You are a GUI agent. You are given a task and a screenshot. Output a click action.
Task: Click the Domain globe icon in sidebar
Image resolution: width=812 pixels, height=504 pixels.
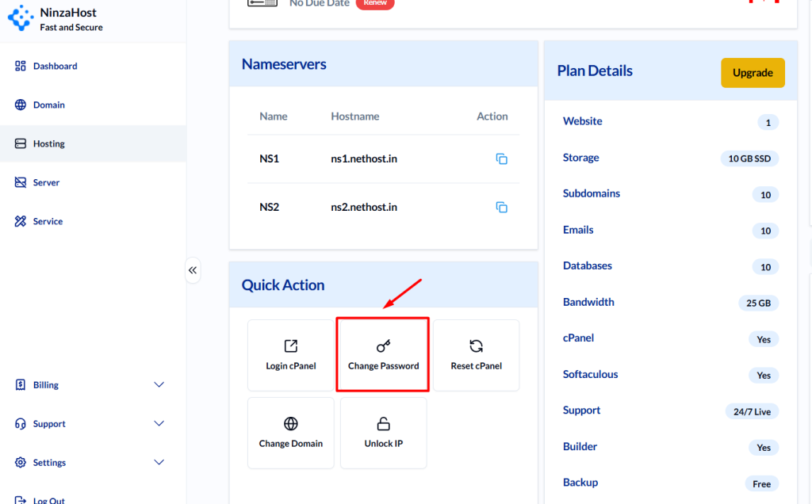(20, 105)
